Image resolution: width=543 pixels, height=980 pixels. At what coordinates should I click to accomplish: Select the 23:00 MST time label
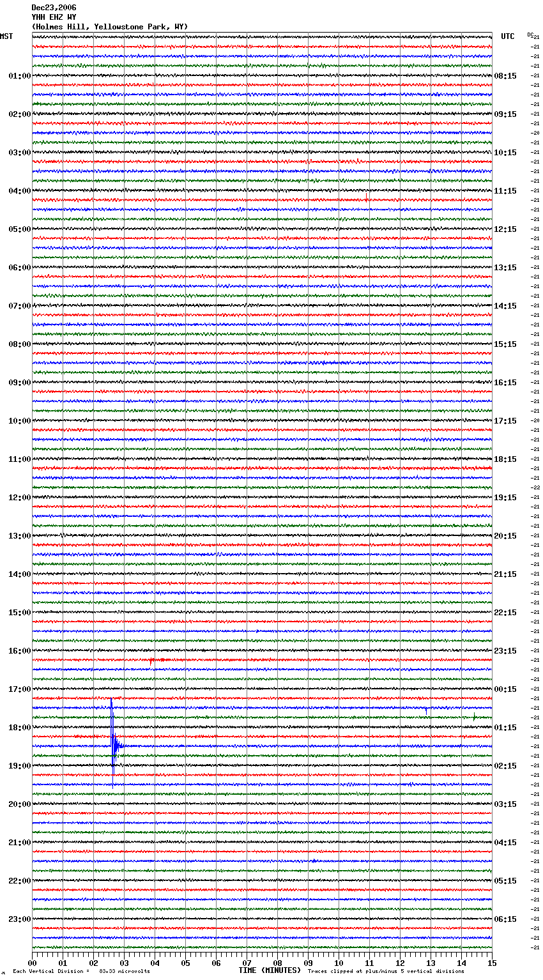point(19,919)
